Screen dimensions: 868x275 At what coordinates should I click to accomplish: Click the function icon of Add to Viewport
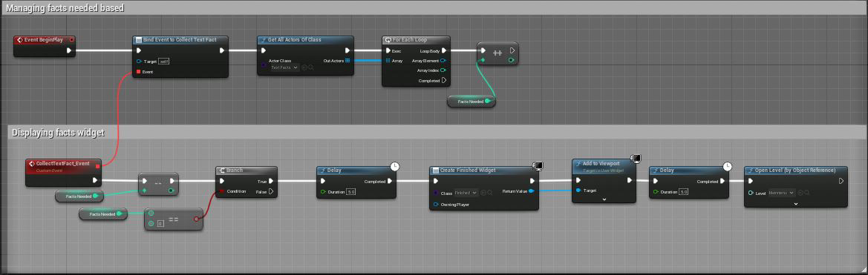pyautogui.click(x=578, y=164)
